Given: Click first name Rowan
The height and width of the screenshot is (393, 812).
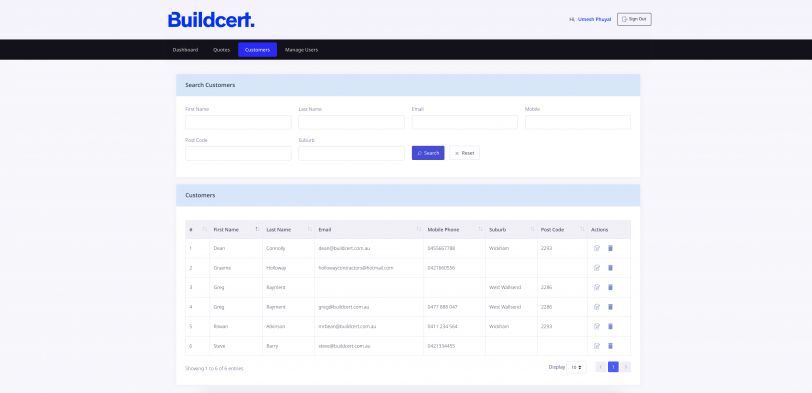Looking at the screenshot, I should coord(221,326).
